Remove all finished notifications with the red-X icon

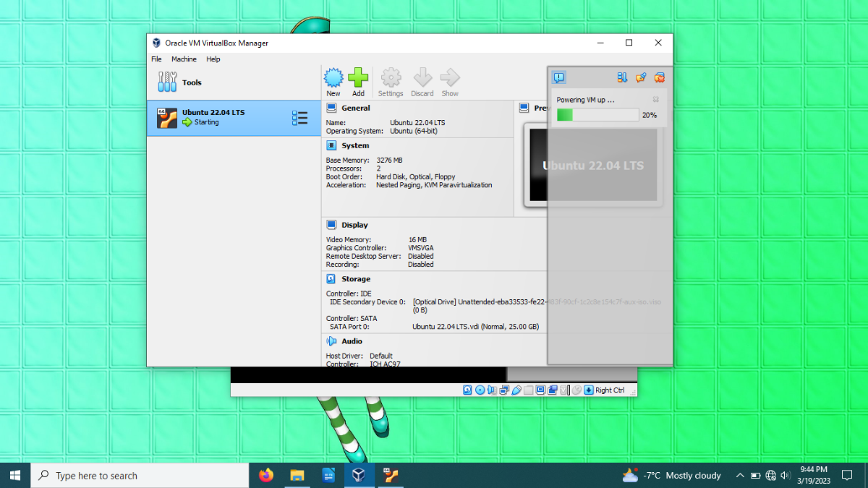(x=660, y=77)
